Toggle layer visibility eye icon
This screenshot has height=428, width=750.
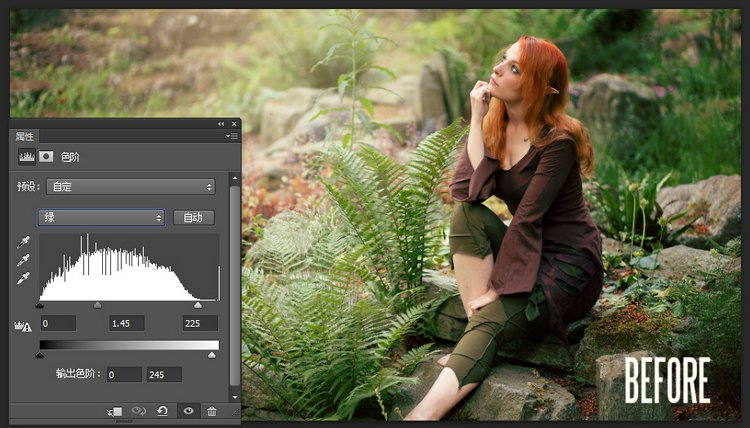pyautogui.click(x=188, y=411)
